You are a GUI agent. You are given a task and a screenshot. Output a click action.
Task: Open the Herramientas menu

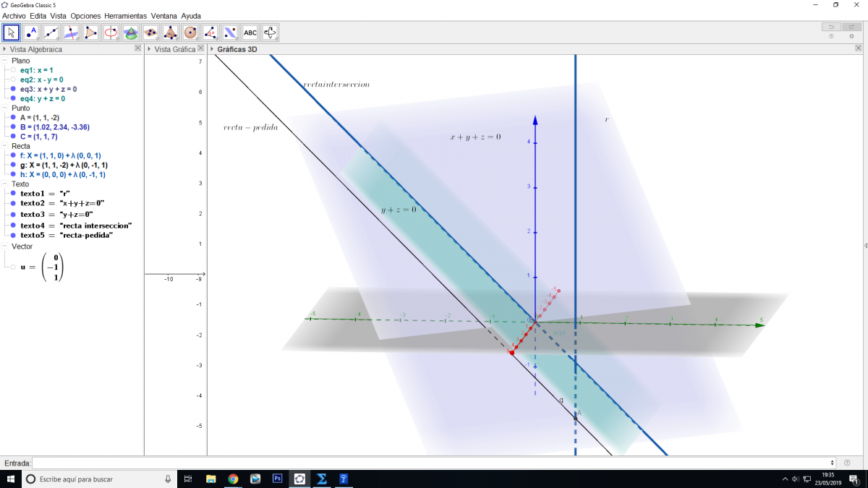125,15
